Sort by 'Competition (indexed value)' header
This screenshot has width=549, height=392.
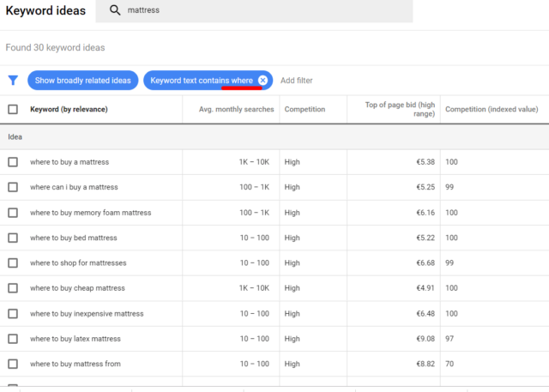[492, 109]
